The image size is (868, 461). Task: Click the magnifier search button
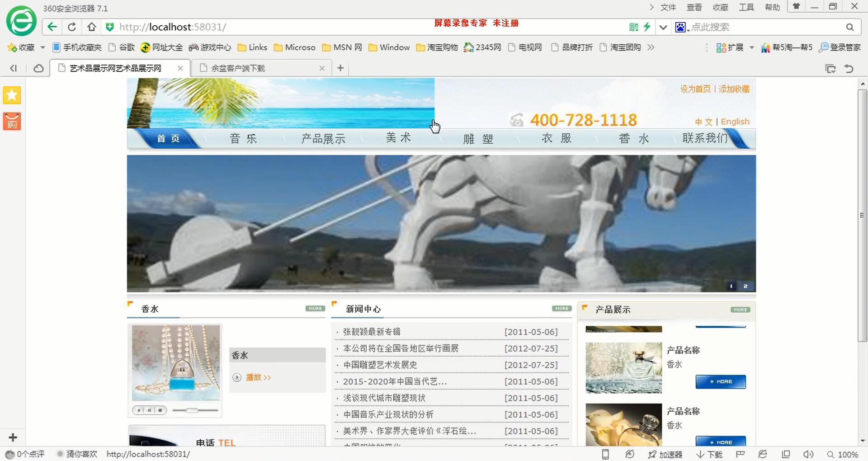point(850,27)
